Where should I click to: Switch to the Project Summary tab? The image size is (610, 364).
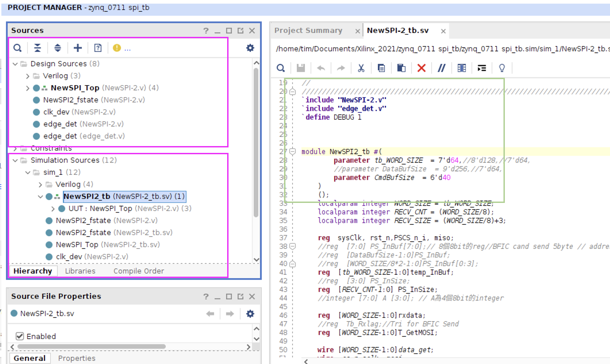coord(308,30)
